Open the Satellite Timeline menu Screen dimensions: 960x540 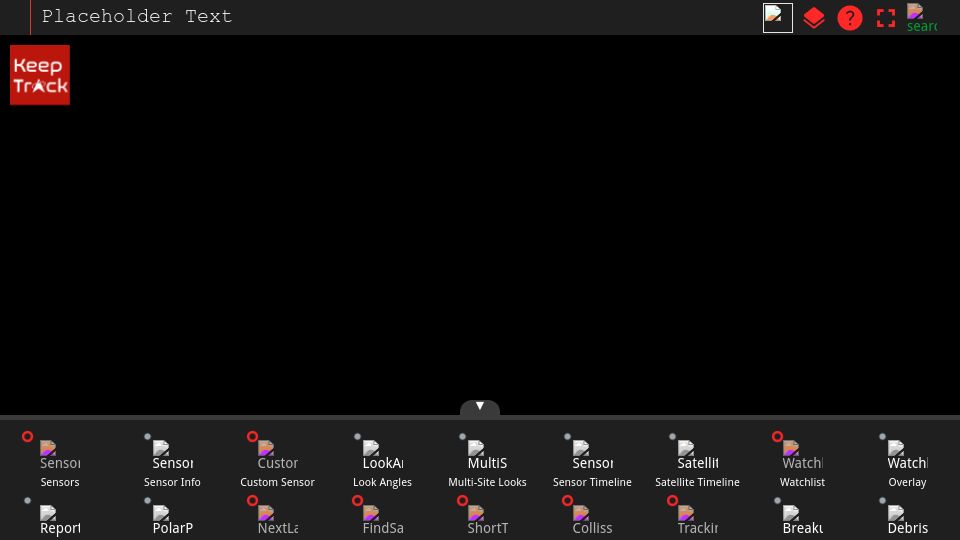coord(697,461)
